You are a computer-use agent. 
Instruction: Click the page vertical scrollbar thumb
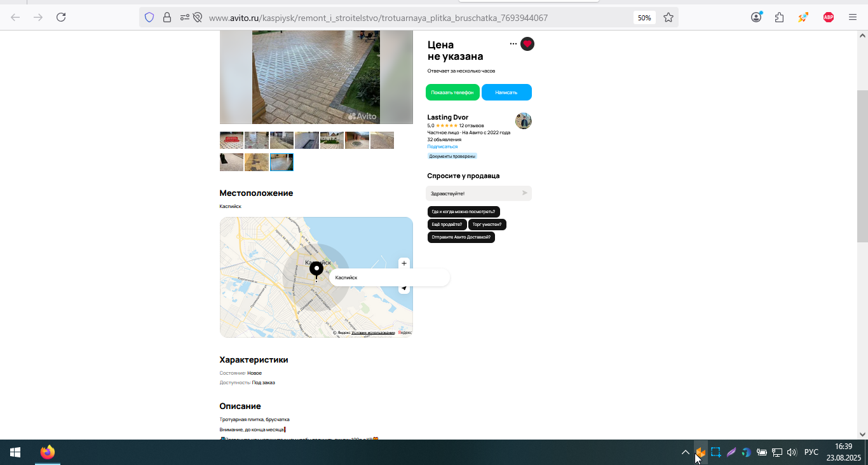(862, 165)
